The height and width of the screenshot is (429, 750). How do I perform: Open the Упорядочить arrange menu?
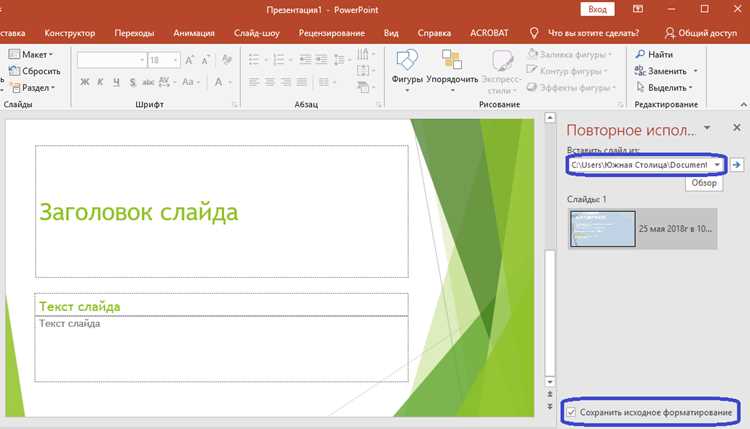[x=452, y=71]
